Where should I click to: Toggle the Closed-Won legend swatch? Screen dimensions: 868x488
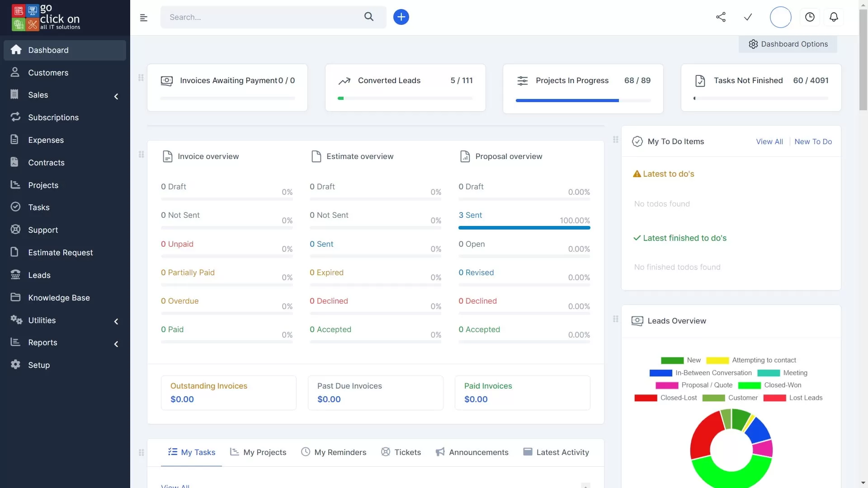749,385
